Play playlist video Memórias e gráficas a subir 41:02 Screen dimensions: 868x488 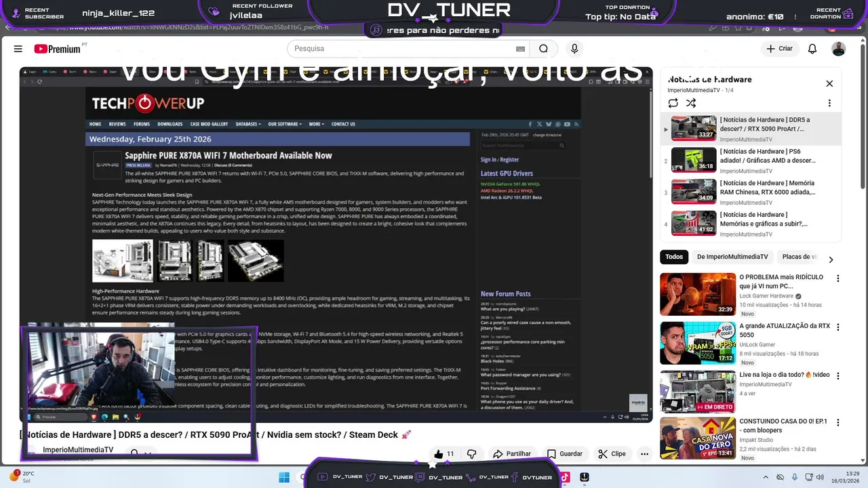pyautogui.click(x=694, y=223)
